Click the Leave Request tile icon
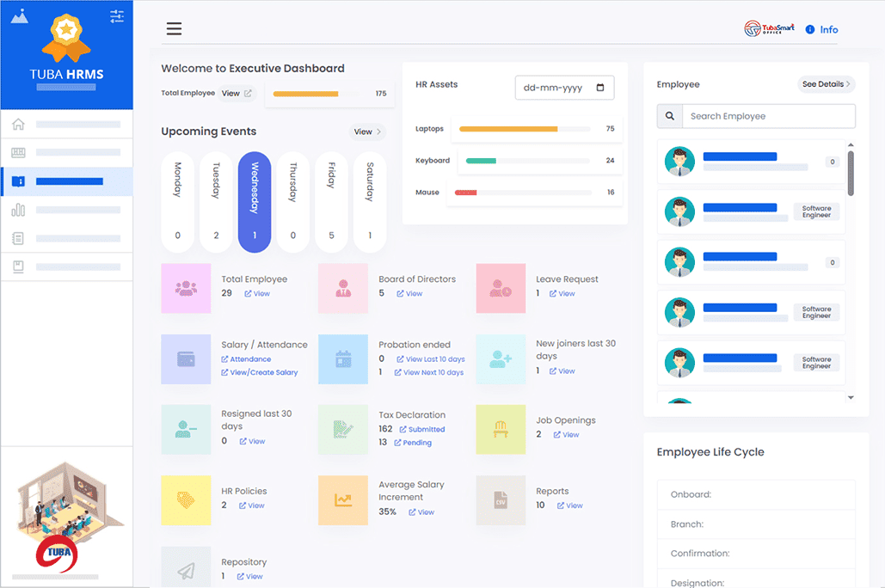 click(x=501, y=288)
